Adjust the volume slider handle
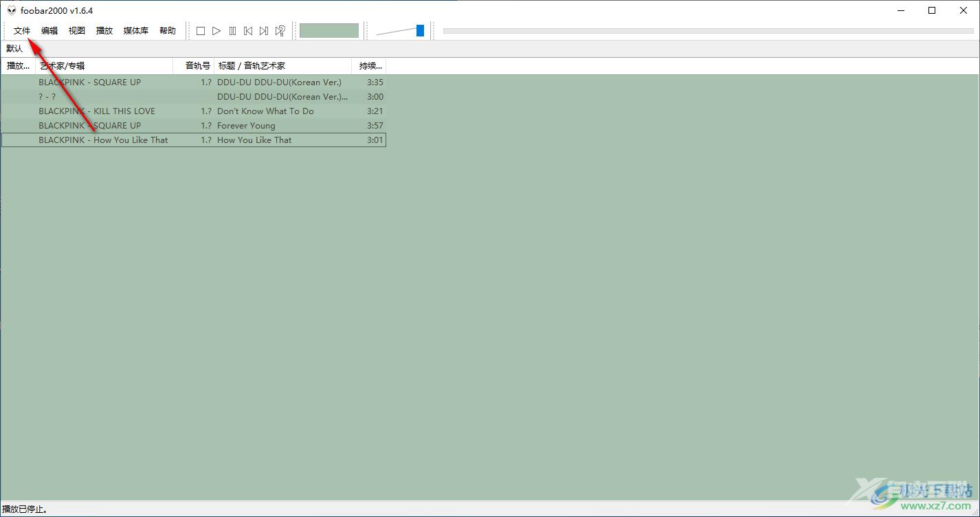The height and width of the screenshot is (517, 980). tap(420, 30)
